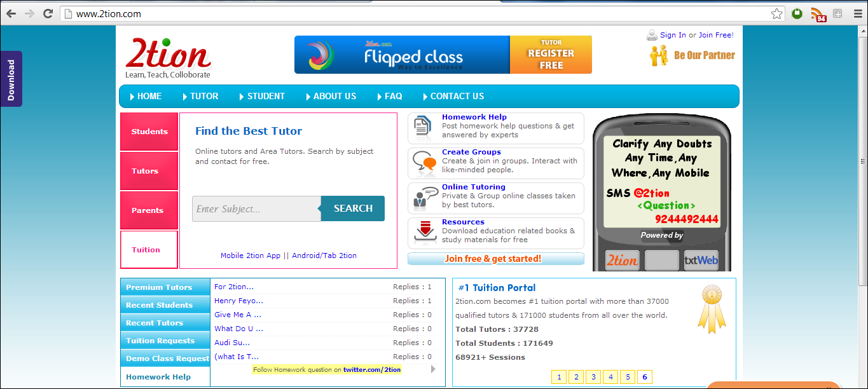Click the Resources download icon
This screenshot has width=868, height=389.
click(x=425, y=233)
